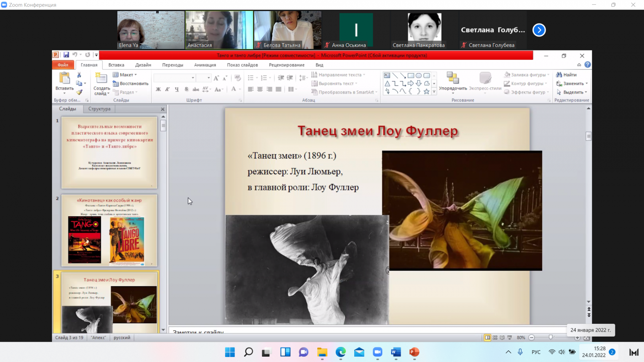Open the Раздел dropdown
Screen dimensions: 644x362
coord(125,92)
